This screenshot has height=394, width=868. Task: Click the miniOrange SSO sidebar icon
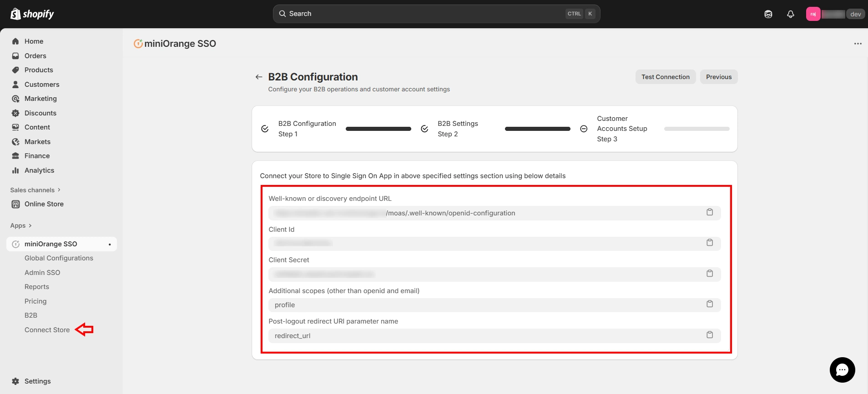(15, 244)
